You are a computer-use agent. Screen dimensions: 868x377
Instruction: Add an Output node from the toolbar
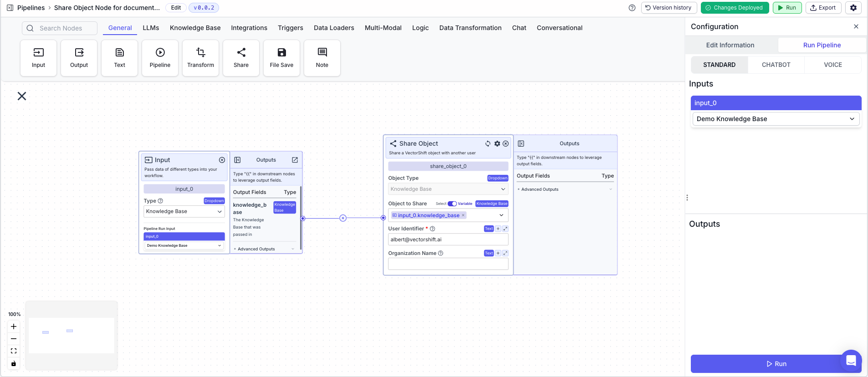click(79, 58)
